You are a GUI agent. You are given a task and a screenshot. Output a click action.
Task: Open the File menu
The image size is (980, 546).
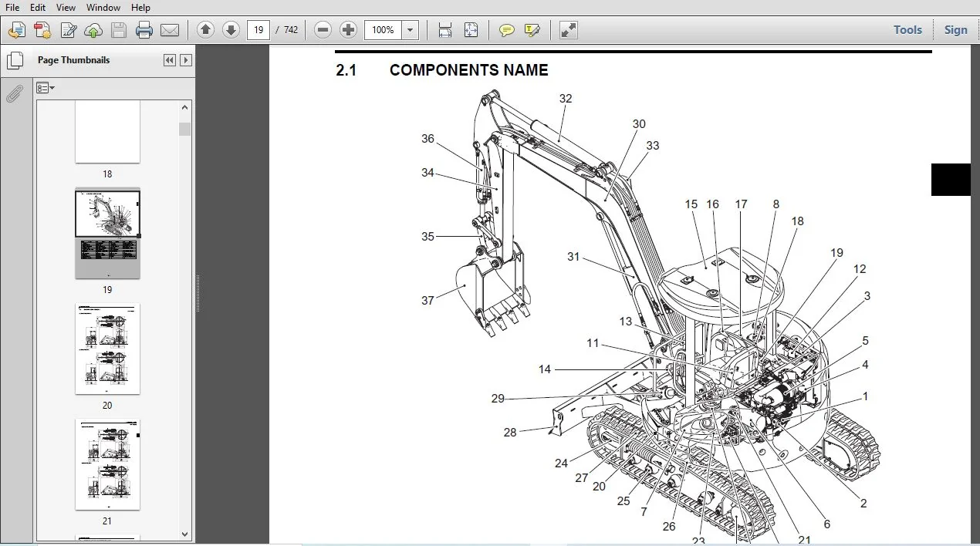[x=12, y=7]
